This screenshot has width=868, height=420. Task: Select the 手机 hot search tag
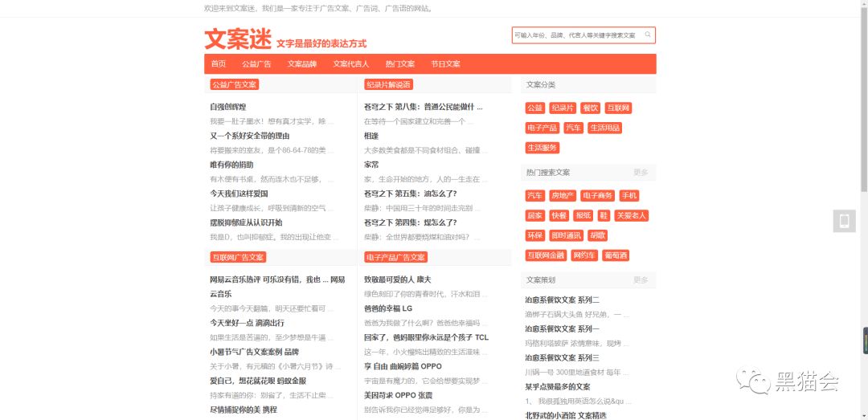[628, 196]
